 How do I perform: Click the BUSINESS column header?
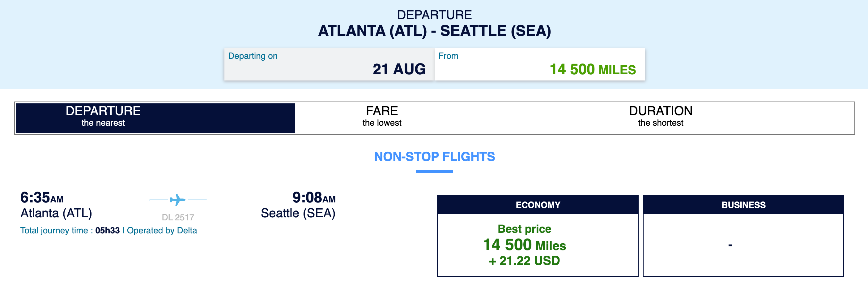(743, 205)
